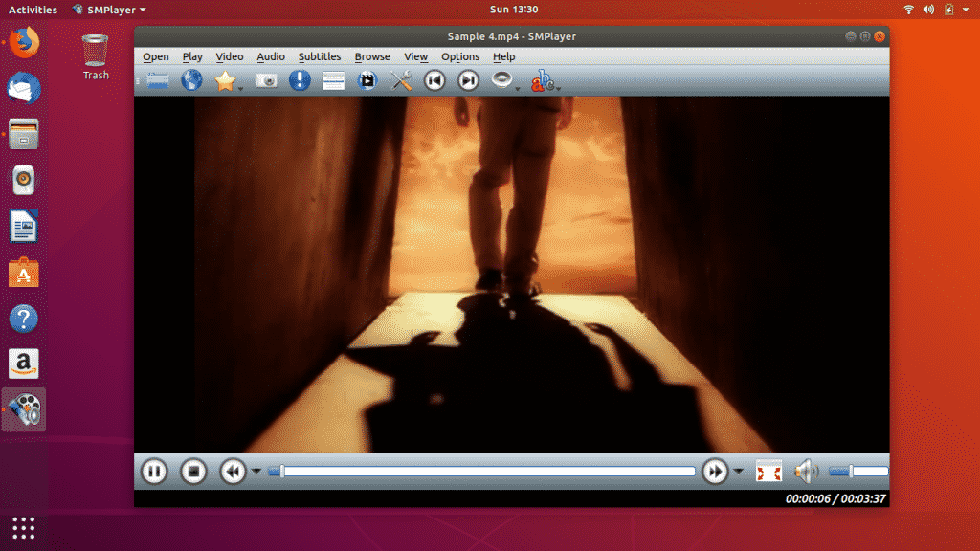Image resolution: width=980 pixels, height=551 pixels.
Task: Open a file using the Open File icon
Action: 158,80
